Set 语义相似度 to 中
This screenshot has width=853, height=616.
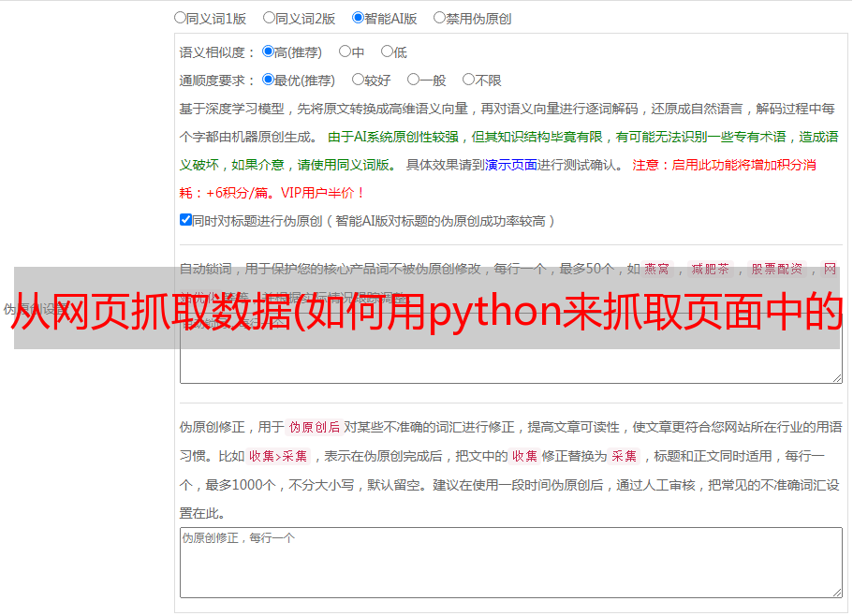pyautogui.click(x=345, y=51)
